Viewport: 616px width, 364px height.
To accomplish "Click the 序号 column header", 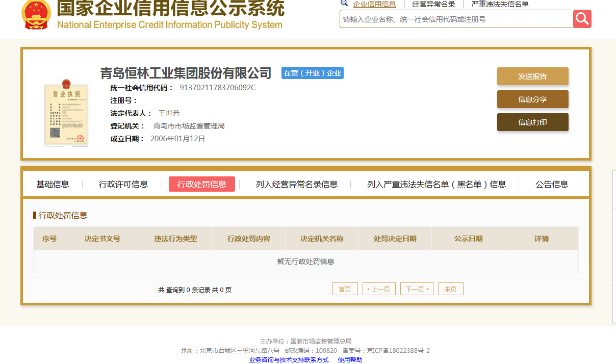I will (x=49, y=239).
